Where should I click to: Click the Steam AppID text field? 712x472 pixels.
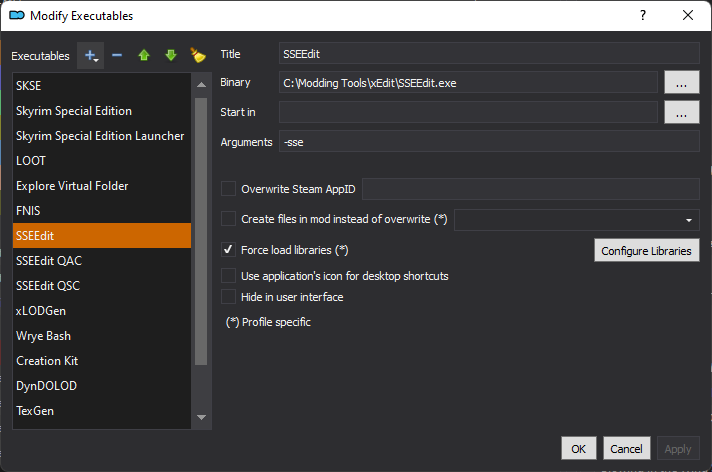[x=530, y=189]
